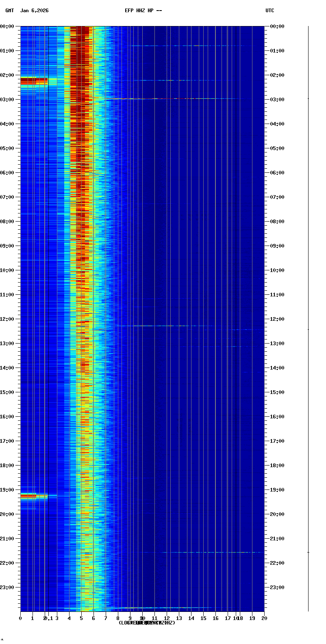
Task: Click the 19:00 time label on left axis
Action: [x=7, y=490]
